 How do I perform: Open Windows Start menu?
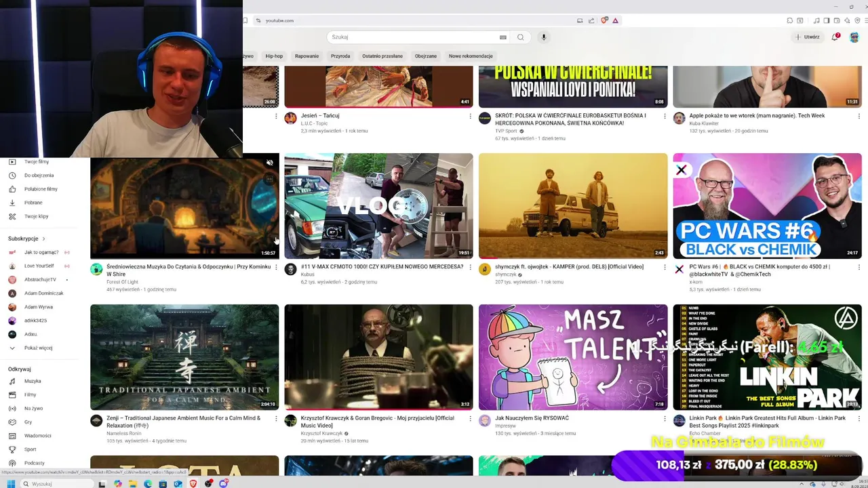click(x=11, y=484)
